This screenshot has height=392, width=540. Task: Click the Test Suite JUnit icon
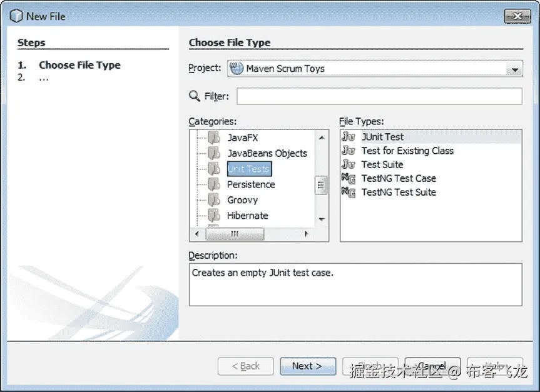(x=348, y=164)
